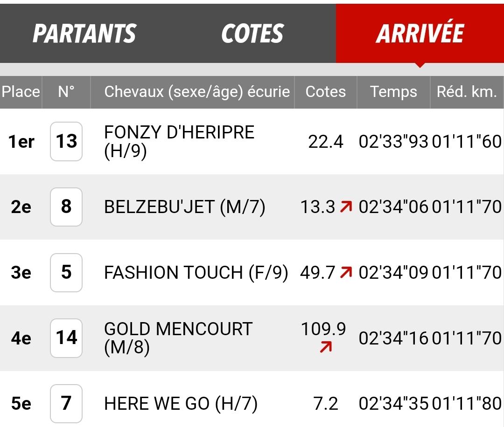Open the PARTANTS tab
The width and height of the screenshot is (504, 427).
[84, 34]
